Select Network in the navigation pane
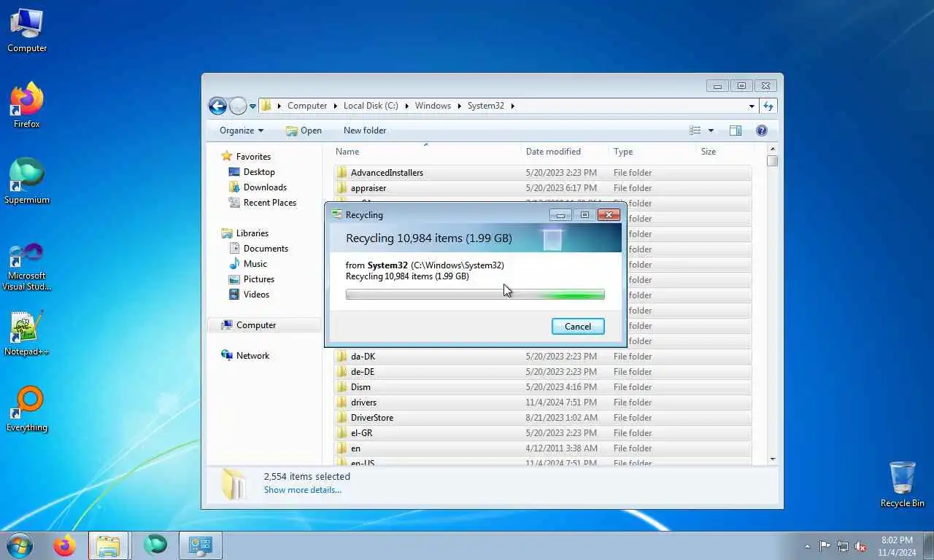 pos(252,356)
